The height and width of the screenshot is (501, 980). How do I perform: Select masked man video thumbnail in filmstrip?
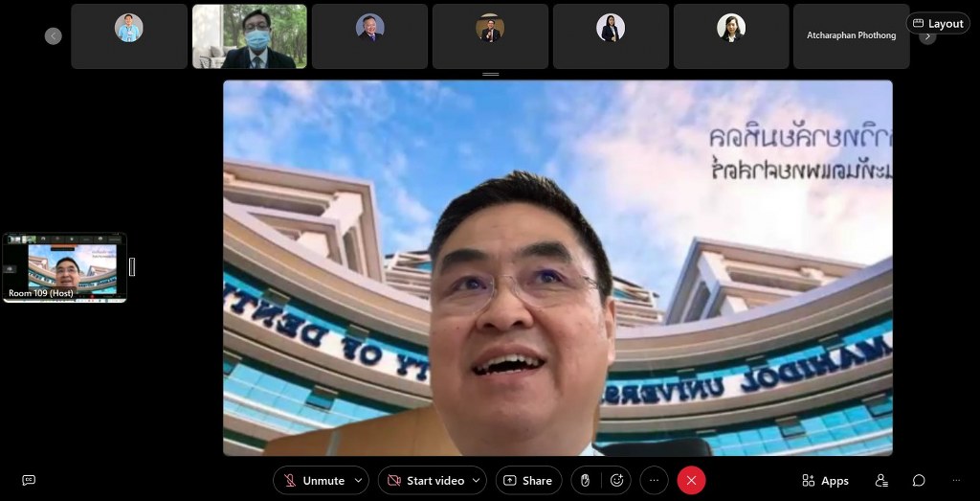coord(250,36)
